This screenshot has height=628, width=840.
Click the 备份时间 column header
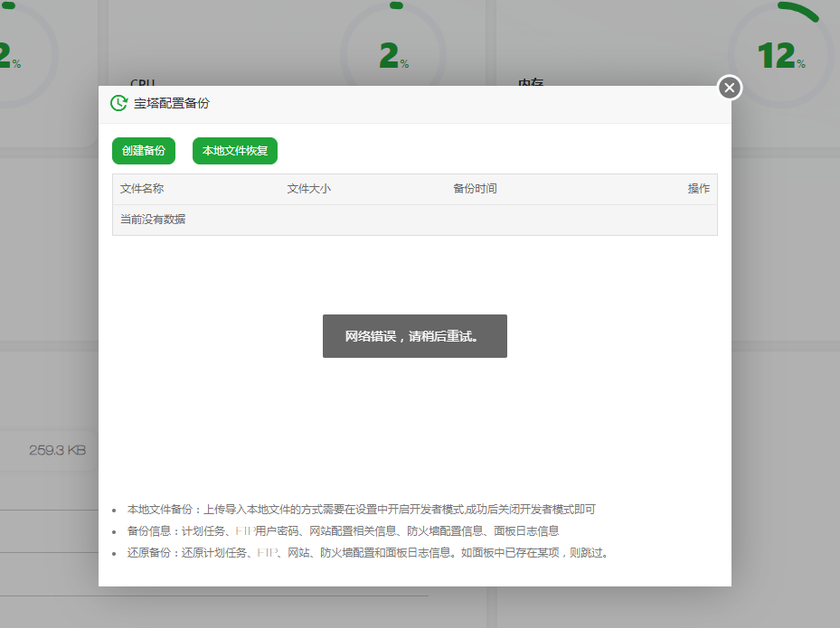pos(475,189)
